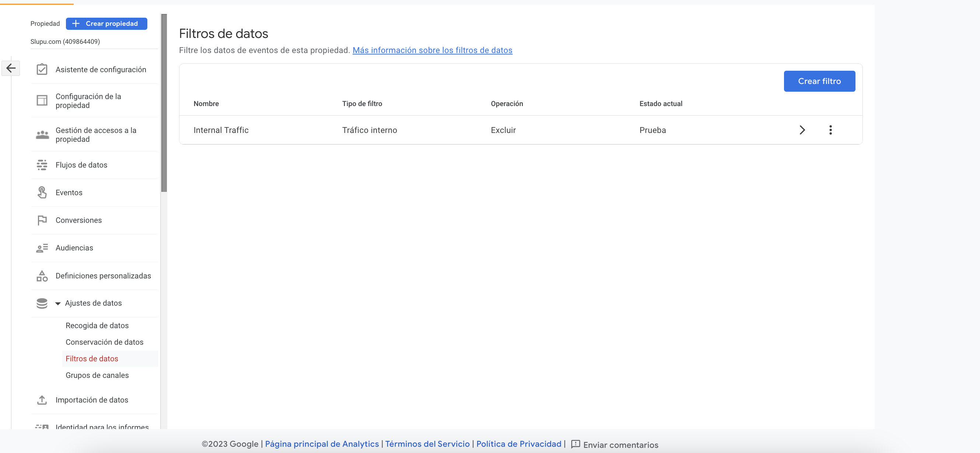Click Enviar comentarios in the footer
The image size is (980, 453).
[x=620, y=445]
